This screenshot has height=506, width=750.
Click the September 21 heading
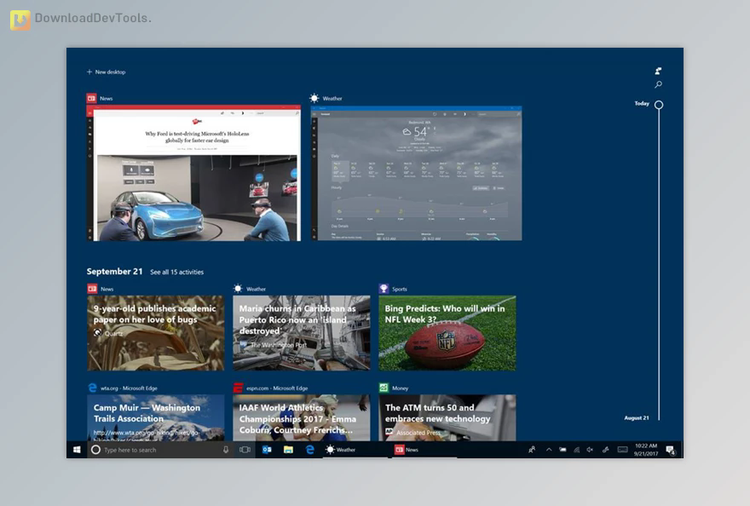115,271
